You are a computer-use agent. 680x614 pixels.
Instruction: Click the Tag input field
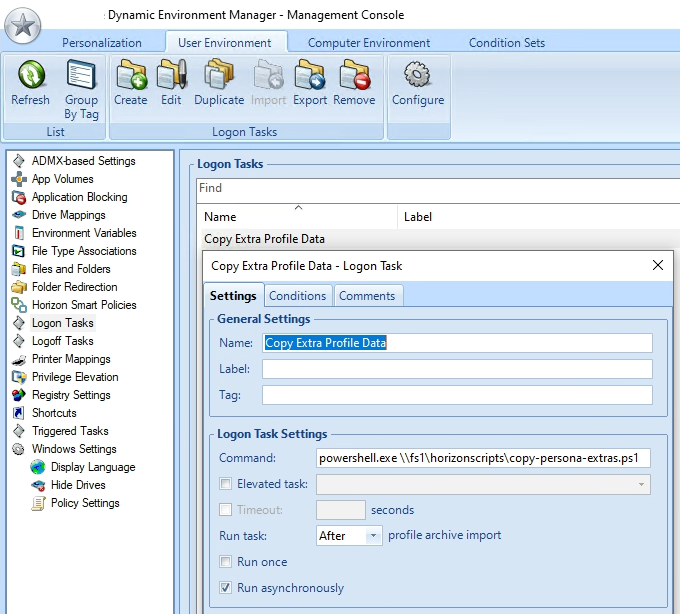coord(457,395)
